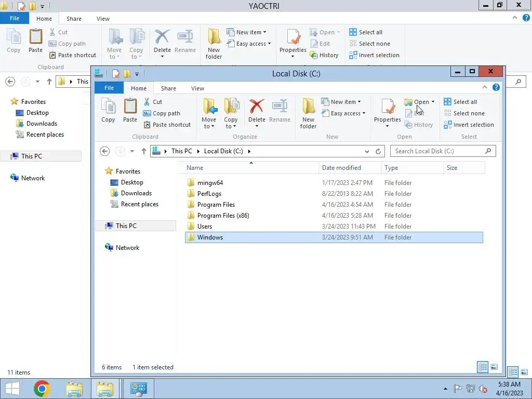Switch to large icons view in Local Disk status bar

coord(495,367)
